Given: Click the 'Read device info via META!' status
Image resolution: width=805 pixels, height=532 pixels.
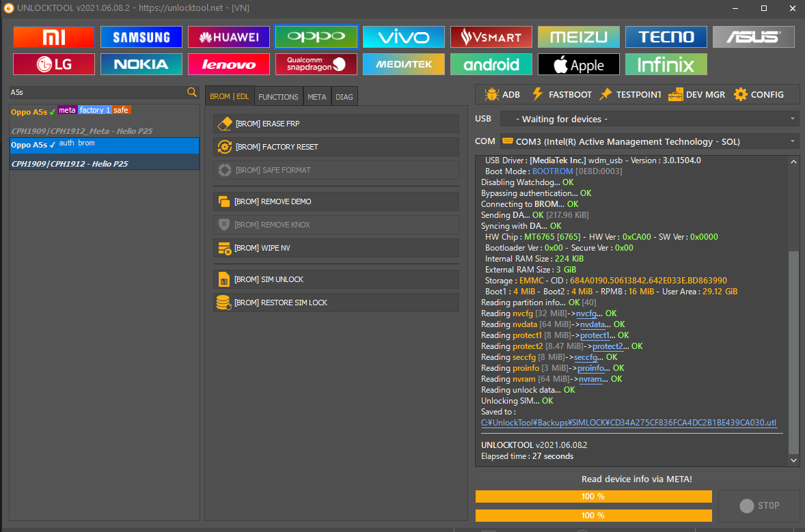Looking at the screenshot, I should (x=637, y=479).
